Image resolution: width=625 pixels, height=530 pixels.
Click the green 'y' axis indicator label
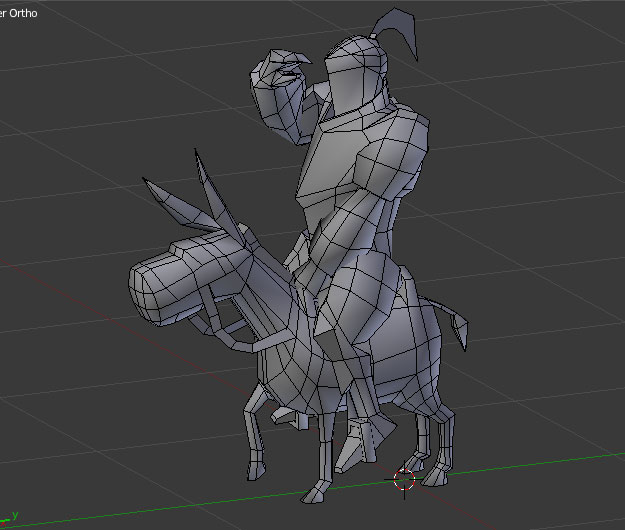pos(15,515)
